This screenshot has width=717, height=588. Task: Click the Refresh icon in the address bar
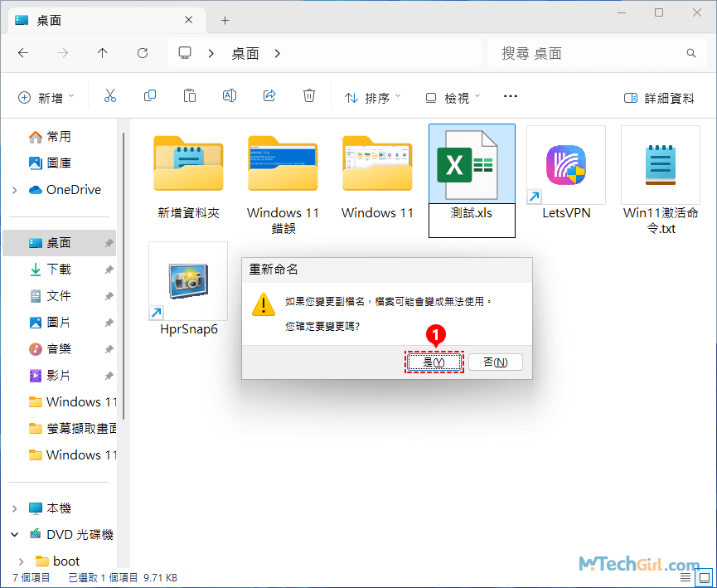point(142,52)
